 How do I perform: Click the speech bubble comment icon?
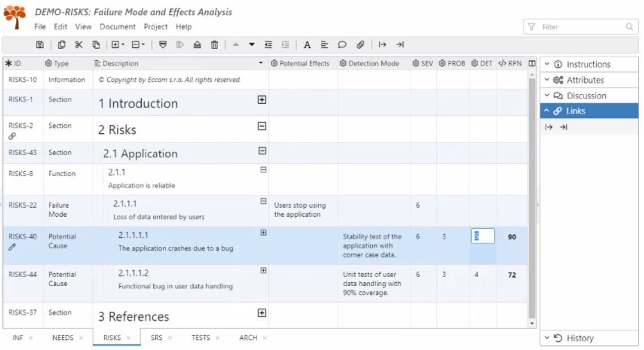coord(342,45)
